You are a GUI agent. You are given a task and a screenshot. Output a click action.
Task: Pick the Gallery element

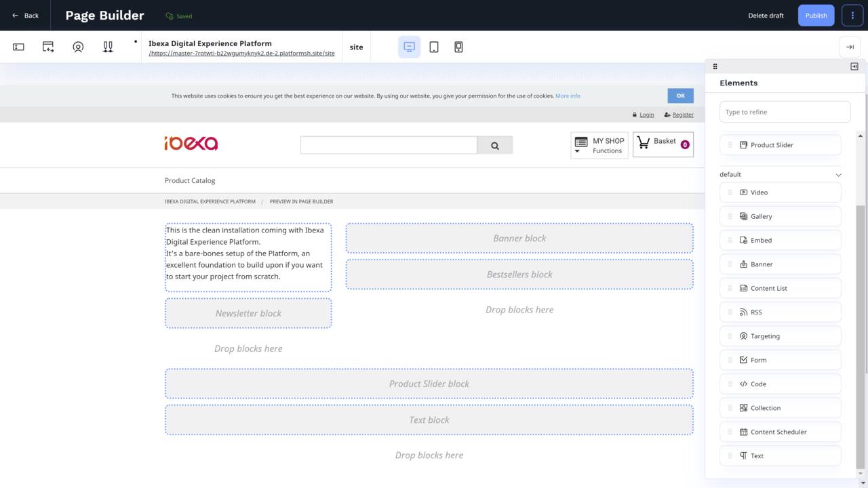pyautogui.click(x=781, y=216)
